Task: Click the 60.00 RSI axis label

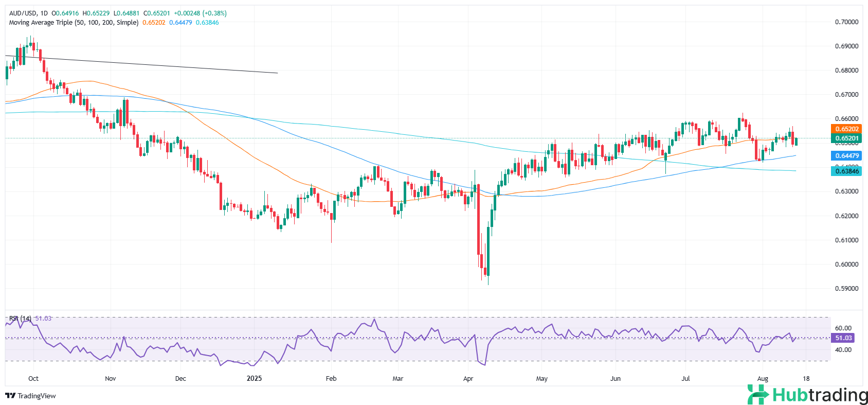Action: pyautogui.click(x=843, y=328)
